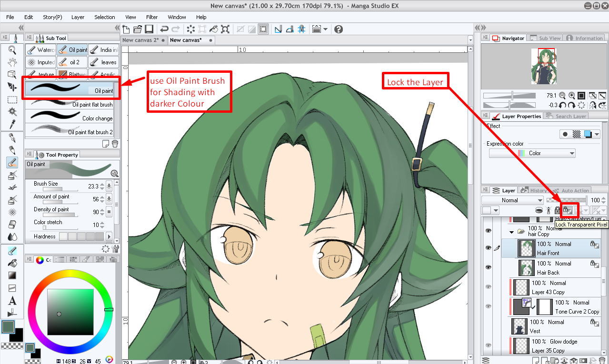Click the Undo arrow in toolbar

164,29
